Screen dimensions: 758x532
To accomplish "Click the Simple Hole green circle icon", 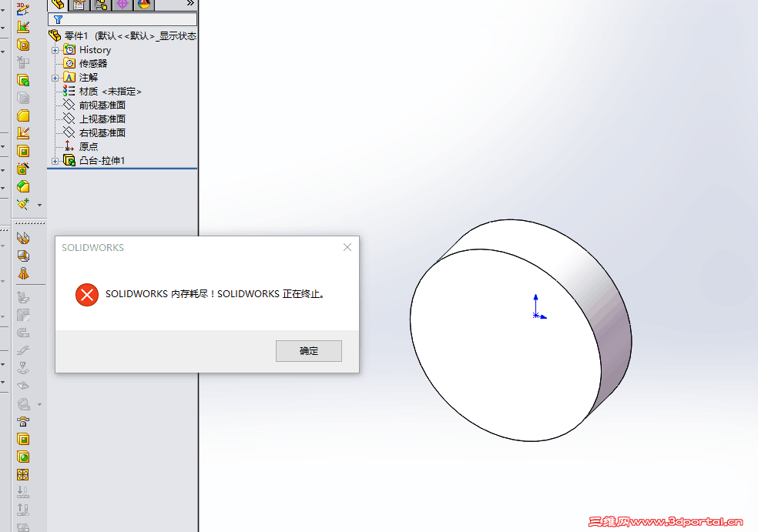I will (22, 457).
